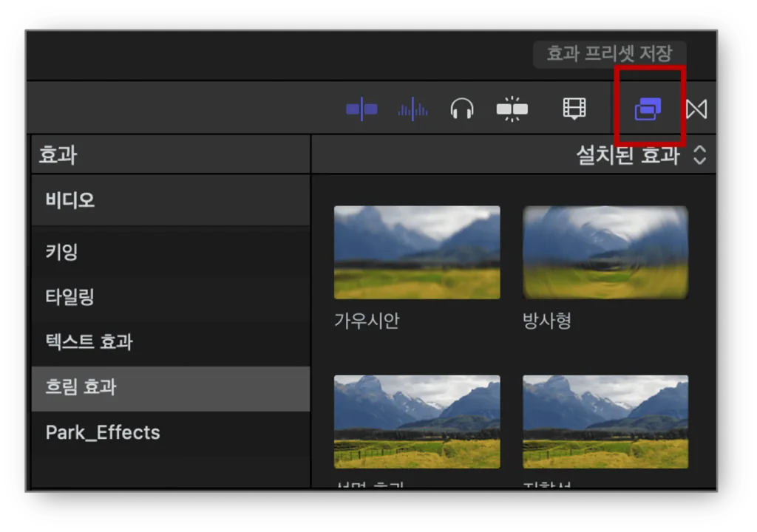
Task: Select the 비디오 category
Action: [x=171, y=199]
